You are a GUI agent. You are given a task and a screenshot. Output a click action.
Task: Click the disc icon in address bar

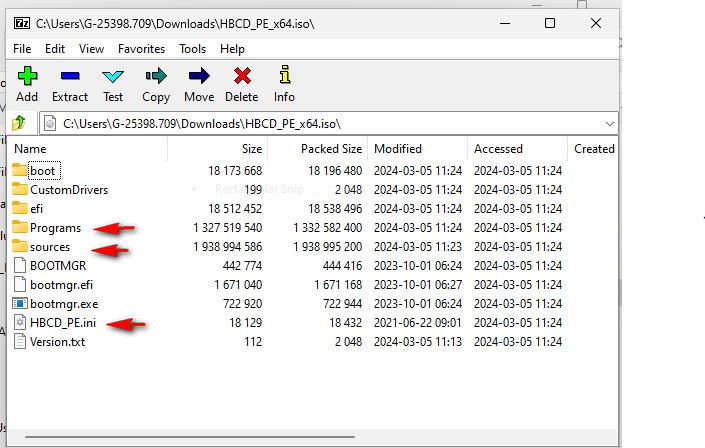click(x=50, y=123)
